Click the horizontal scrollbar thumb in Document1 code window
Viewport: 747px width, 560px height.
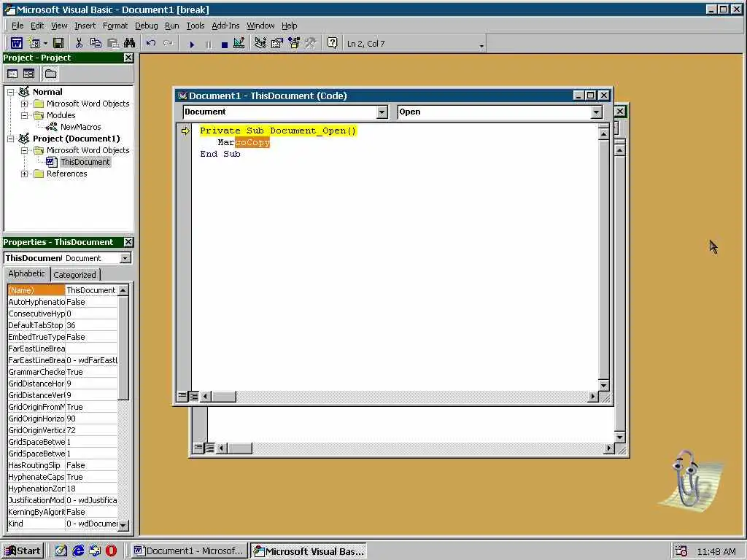[x=223, y=396]
